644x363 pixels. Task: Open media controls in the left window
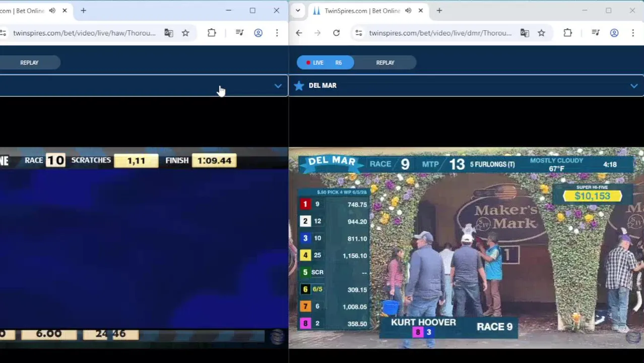240,33
